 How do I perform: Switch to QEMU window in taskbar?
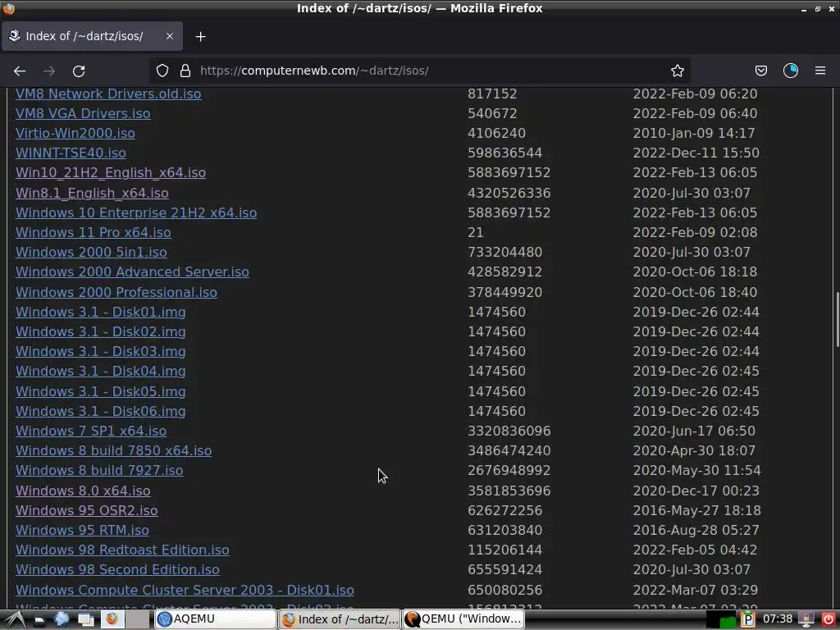coord(463,619)
